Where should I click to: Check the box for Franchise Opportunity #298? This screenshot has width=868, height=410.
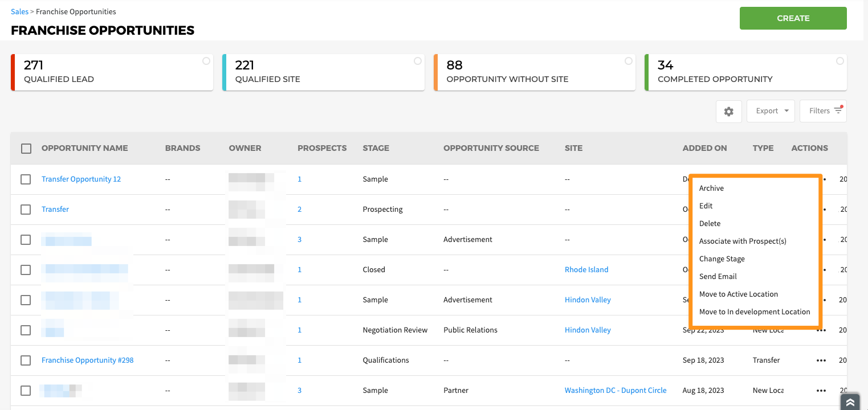(x=26, y=360)
